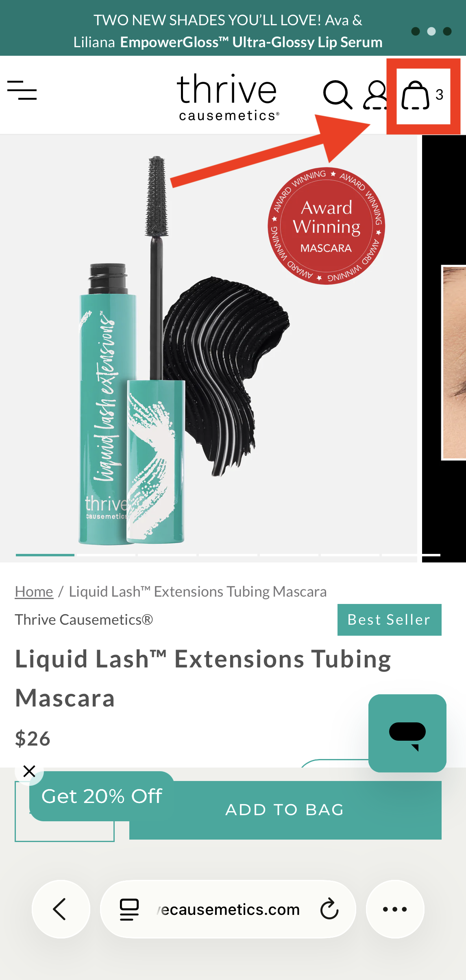Select third banner carousel dot

(x=447, y=31)
